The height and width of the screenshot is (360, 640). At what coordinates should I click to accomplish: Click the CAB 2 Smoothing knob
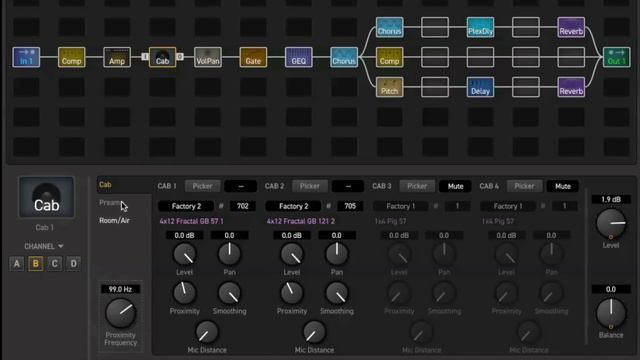[x=337, y=293]
